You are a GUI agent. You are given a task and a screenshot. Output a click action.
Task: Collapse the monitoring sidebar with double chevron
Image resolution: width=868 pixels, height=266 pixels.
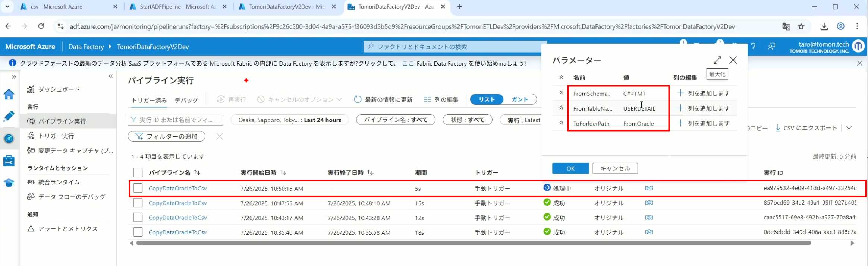(111, 76)
